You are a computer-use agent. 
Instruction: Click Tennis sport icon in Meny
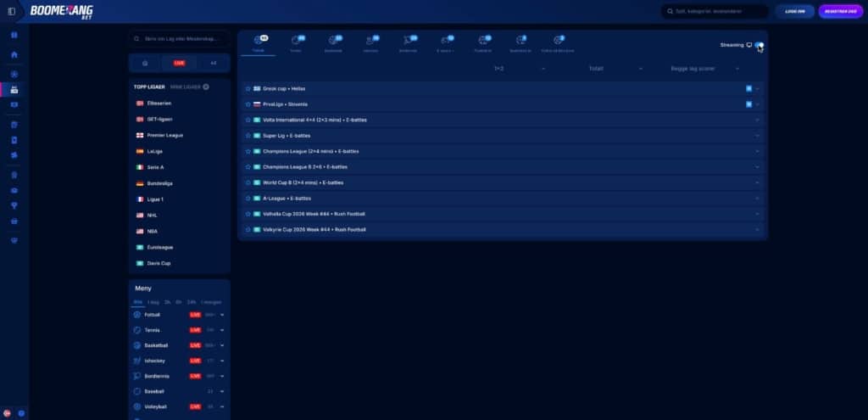click(137, 330)
